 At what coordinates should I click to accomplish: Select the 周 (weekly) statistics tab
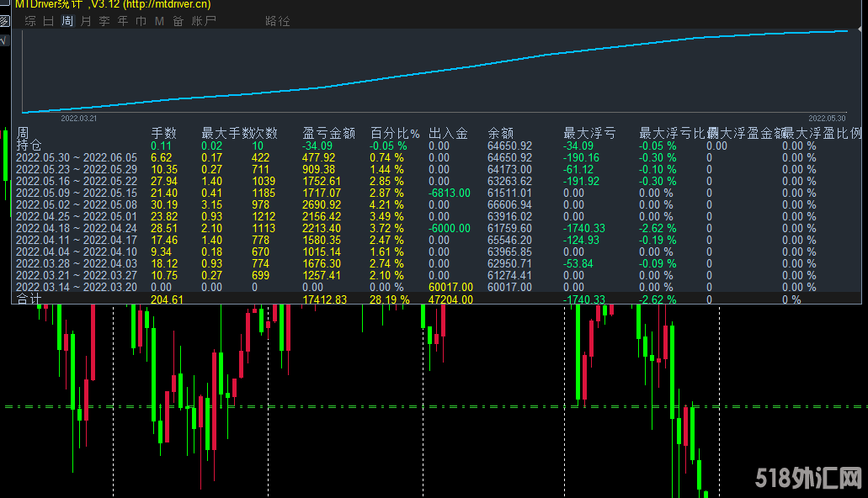[x=67, y=21]
